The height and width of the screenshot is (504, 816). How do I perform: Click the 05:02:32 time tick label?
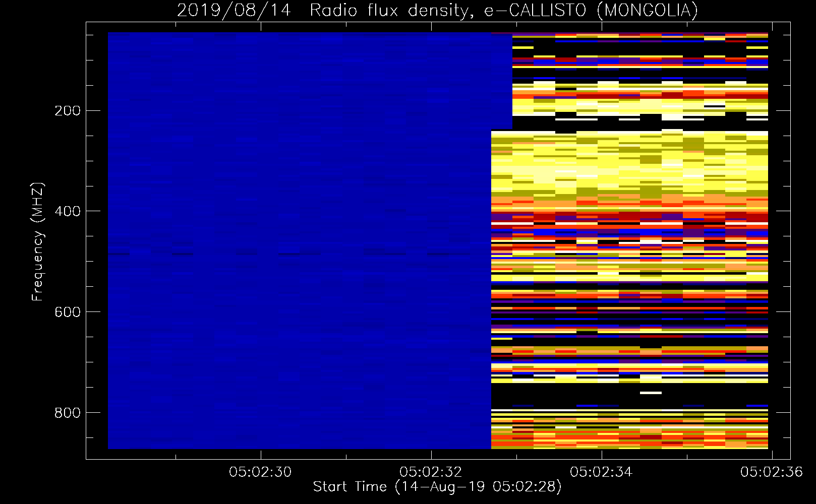click(x=431, y=472)
